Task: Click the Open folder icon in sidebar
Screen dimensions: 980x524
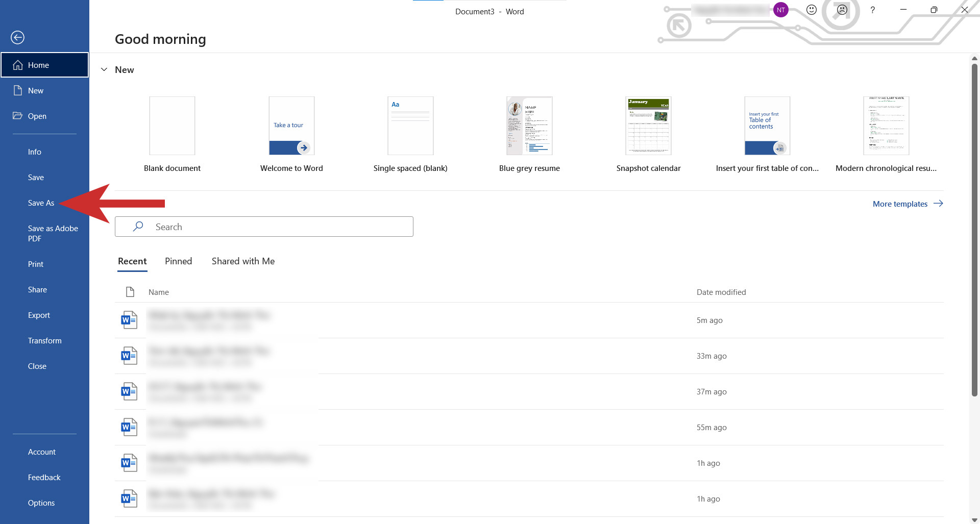Action: click(x=18, y=116)
